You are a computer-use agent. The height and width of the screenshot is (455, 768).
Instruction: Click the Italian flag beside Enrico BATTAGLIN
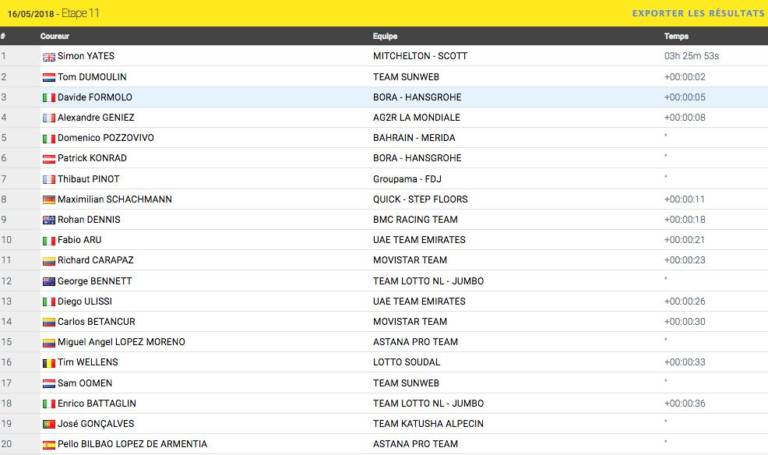[x=49, y=404]
